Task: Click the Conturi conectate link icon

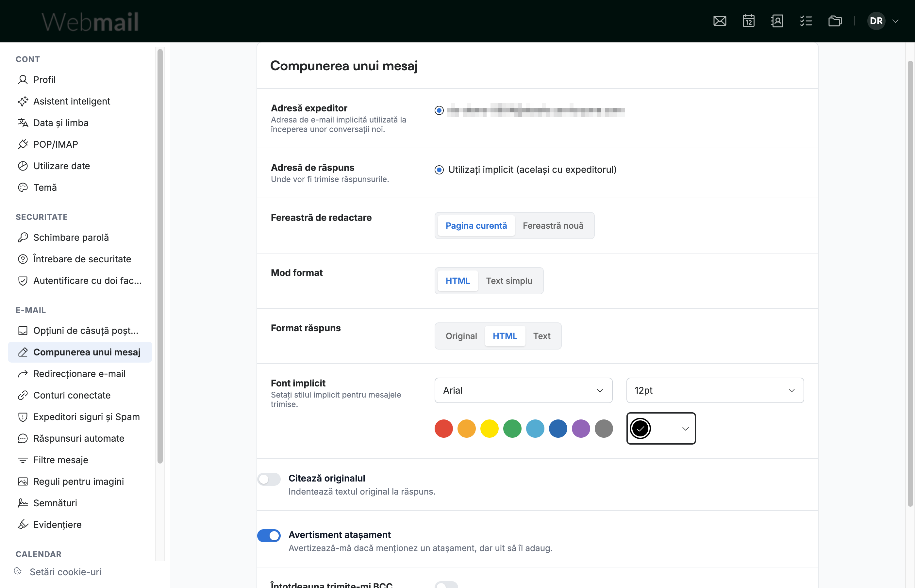Action: point(23,395)
